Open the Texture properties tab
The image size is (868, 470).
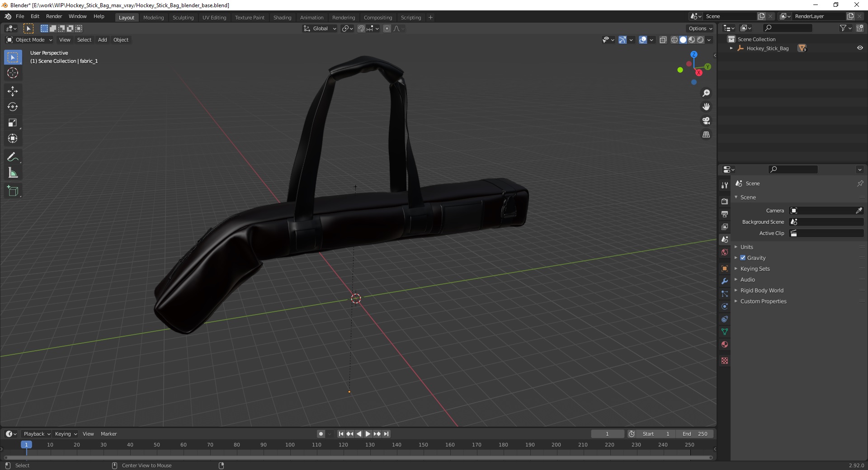(725, 361)
